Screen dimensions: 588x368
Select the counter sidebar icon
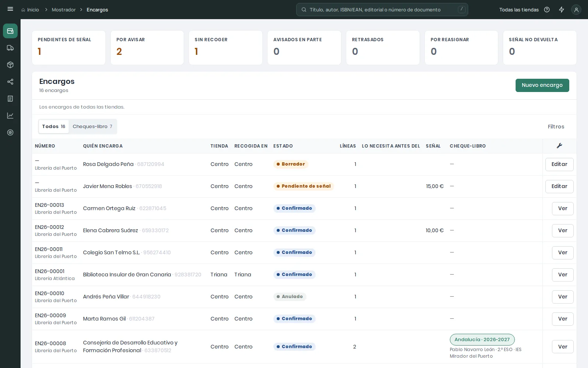tap(10, 31)
